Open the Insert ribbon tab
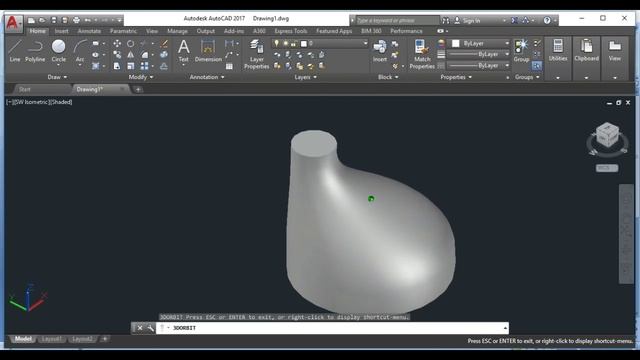Viewport: 640px width, 360px height. 62,31
